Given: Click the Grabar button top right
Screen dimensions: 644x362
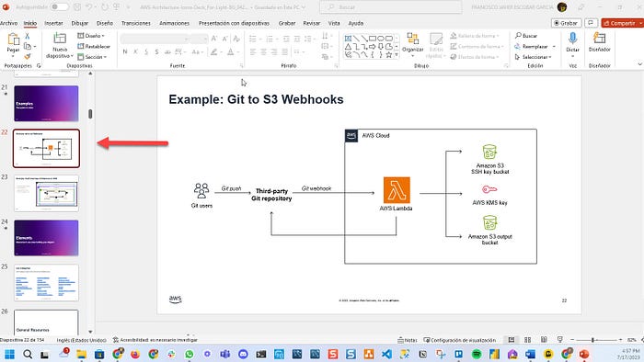Looking at the screenshot, I should point(566,23).
